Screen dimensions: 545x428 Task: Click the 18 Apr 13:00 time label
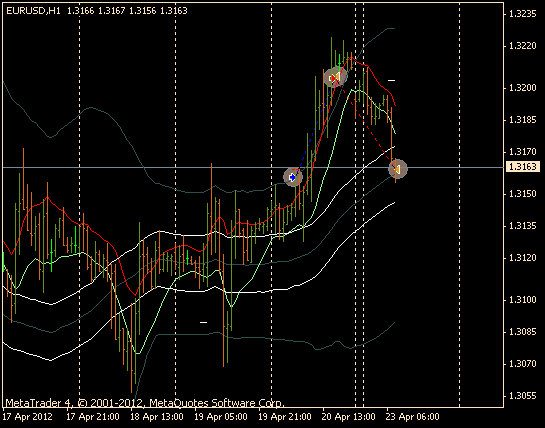tap(157, 417)
